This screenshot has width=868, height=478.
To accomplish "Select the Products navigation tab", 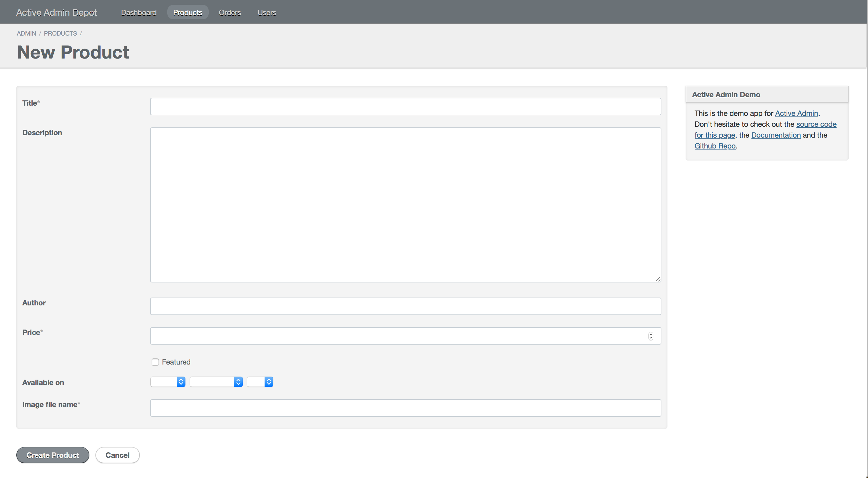I will 188,12.
